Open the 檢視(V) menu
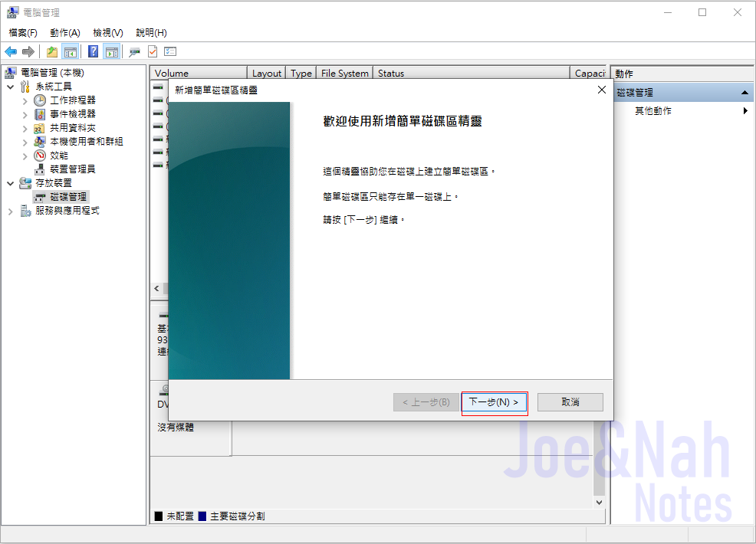Viewport: 756px width, 544px height. (x=107, y=33)
